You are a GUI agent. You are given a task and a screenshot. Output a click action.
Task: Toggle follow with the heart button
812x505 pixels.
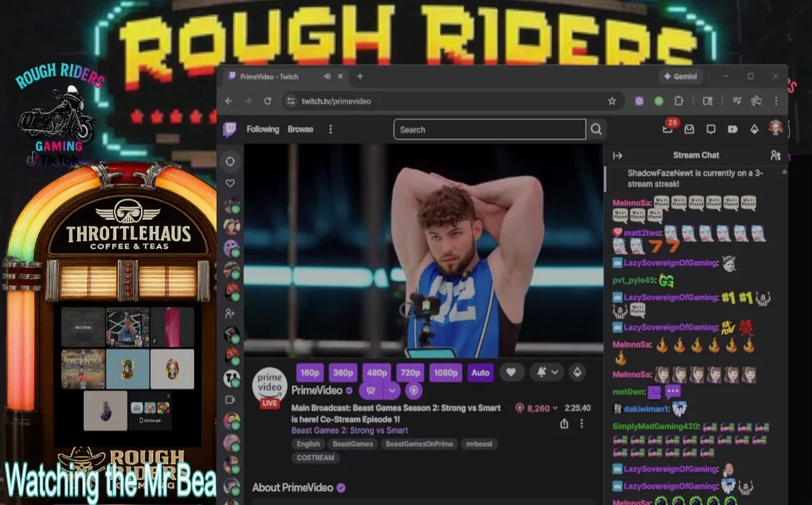coord(511,372)
